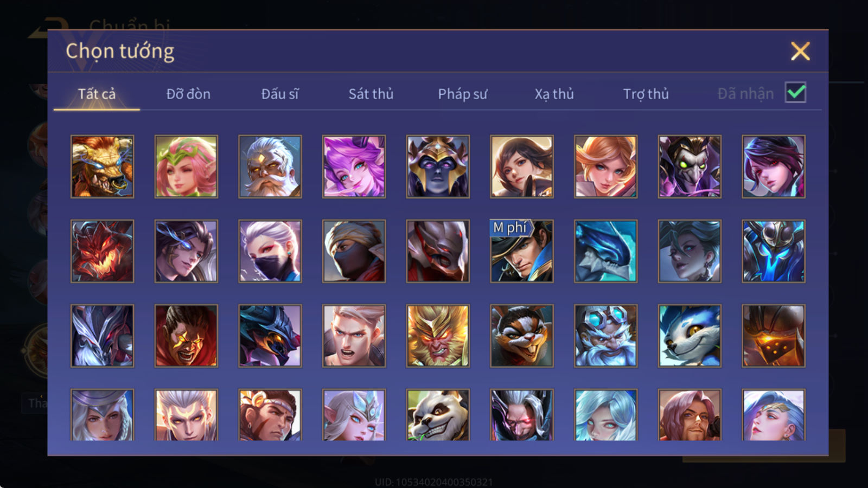This screenshot has width=868, height=488.
Task: Select the hero marked 'M phí'
Action: 522,251
